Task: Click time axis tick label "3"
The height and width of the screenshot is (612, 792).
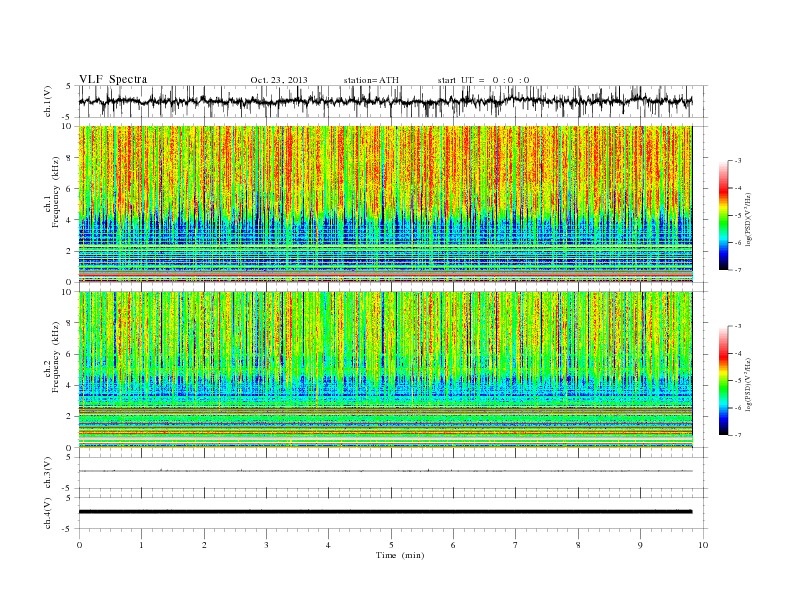Action: (266, 545)
